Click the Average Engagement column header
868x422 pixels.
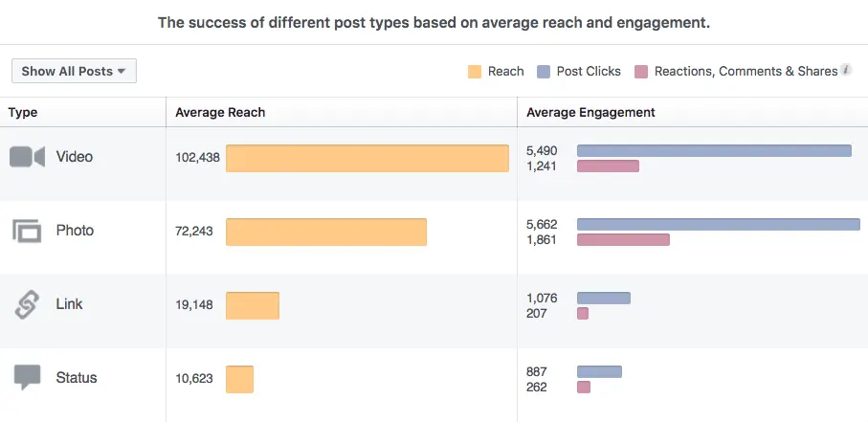coord(590,112)
